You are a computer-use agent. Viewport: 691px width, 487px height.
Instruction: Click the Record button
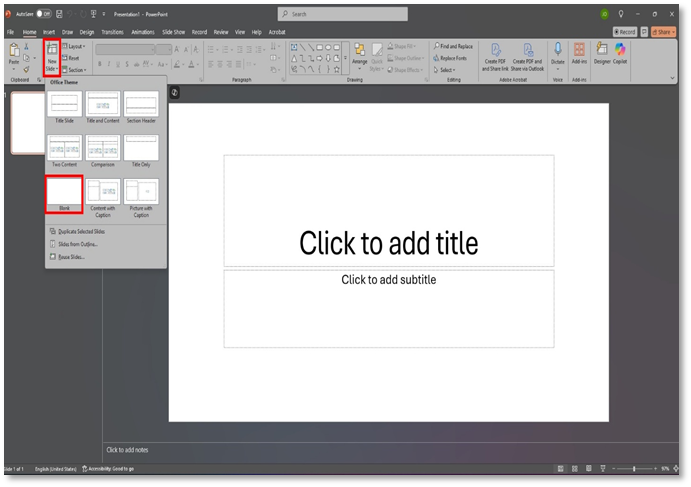pos(625,32)
